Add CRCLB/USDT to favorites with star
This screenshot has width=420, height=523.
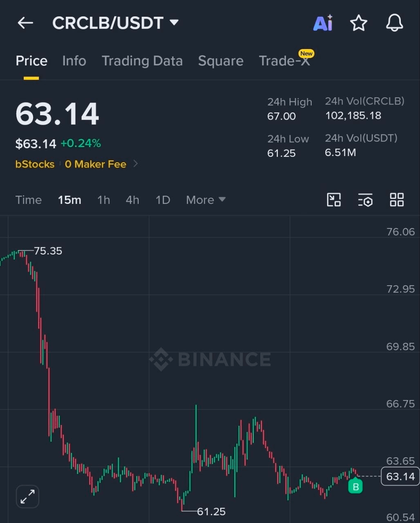coord(359,23)
